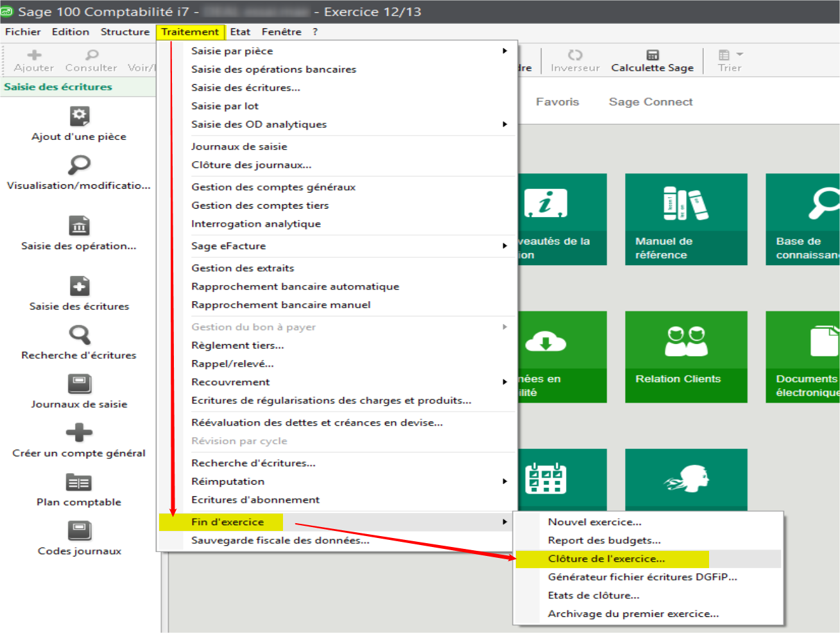Select Clôture de l'exercice menu entry

(606, 559)
